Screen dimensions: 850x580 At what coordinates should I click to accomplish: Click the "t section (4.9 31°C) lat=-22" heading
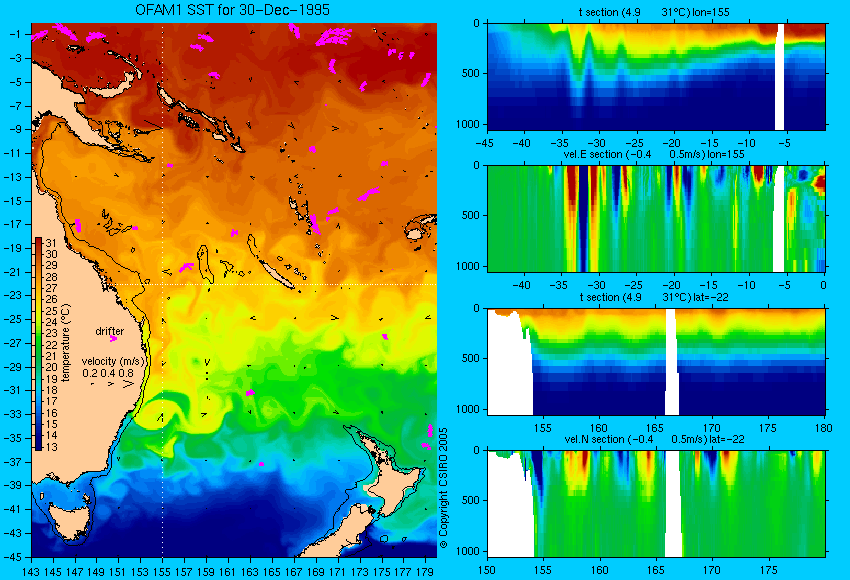(654, 297)
